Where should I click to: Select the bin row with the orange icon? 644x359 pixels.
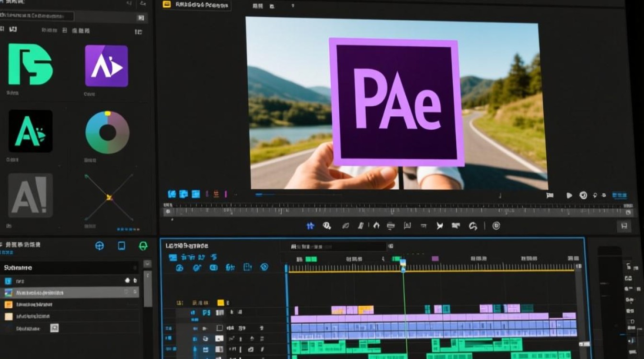pyautogui.click(x=69, y=304)
